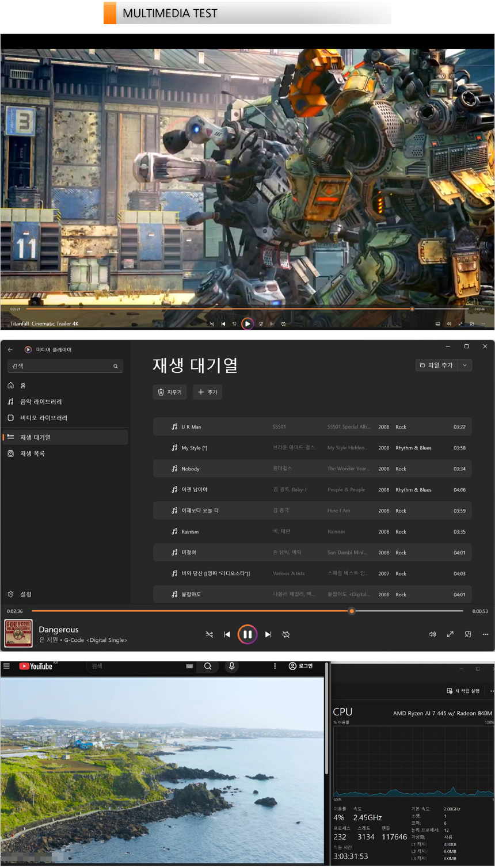The image size is (495, 868).
Task: Go to the previous track
Action: pyautogui.click(x=227, y=634)
